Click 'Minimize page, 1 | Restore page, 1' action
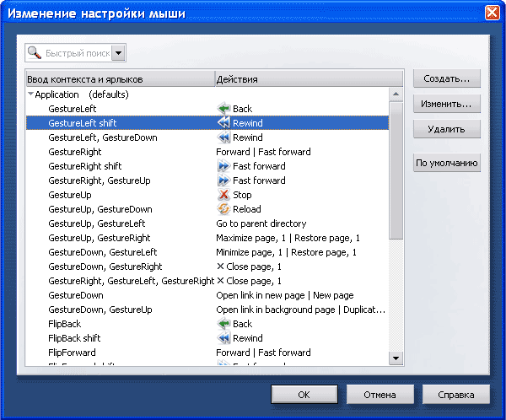 (286, 252)
